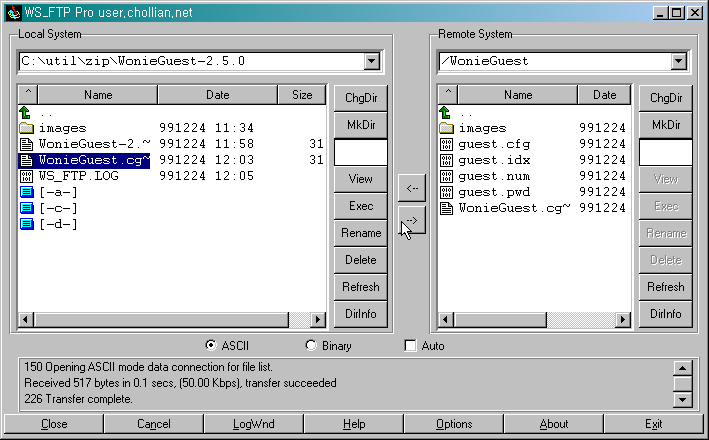Image resolution: width=709 pixels, height=440 pixels.
Task: Sort local files by Date column
Action: 217,95
